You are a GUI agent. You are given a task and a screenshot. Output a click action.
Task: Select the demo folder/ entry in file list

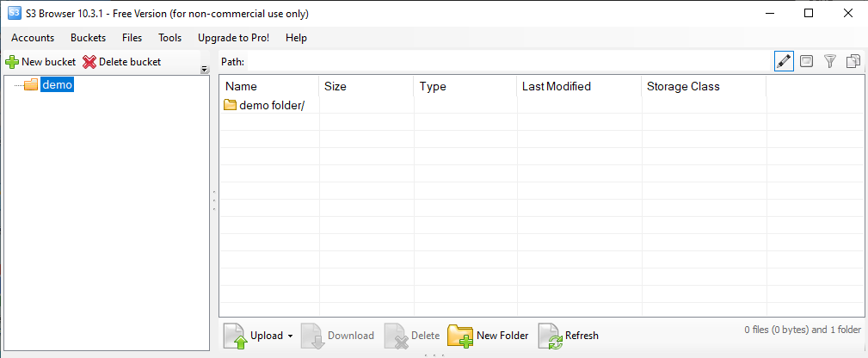coord(271,105)
